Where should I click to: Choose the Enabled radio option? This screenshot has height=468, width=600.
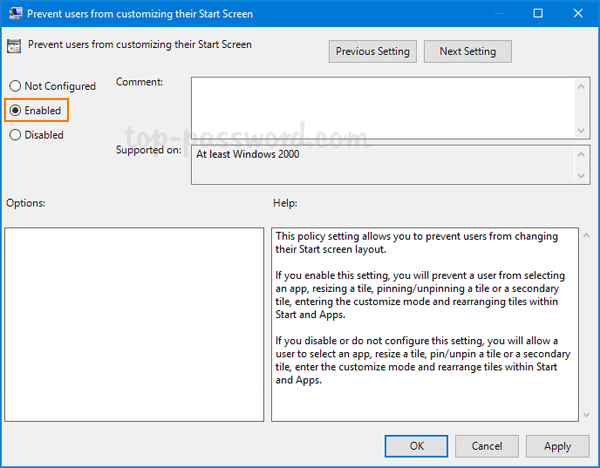tap(16, 111)
